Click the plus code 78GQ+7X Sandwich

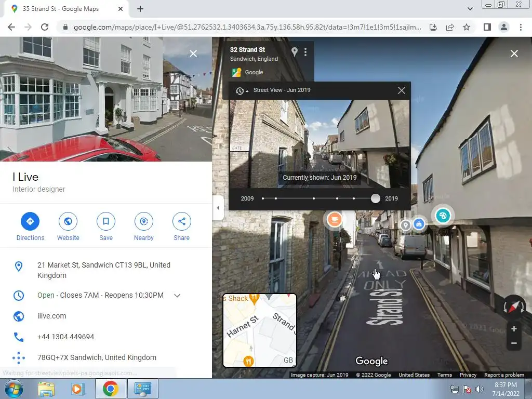pos(97,357)
